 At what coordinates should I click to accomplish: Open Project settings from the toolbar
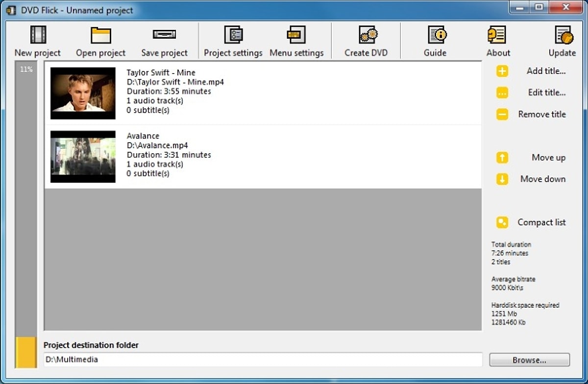click(233, 35)
